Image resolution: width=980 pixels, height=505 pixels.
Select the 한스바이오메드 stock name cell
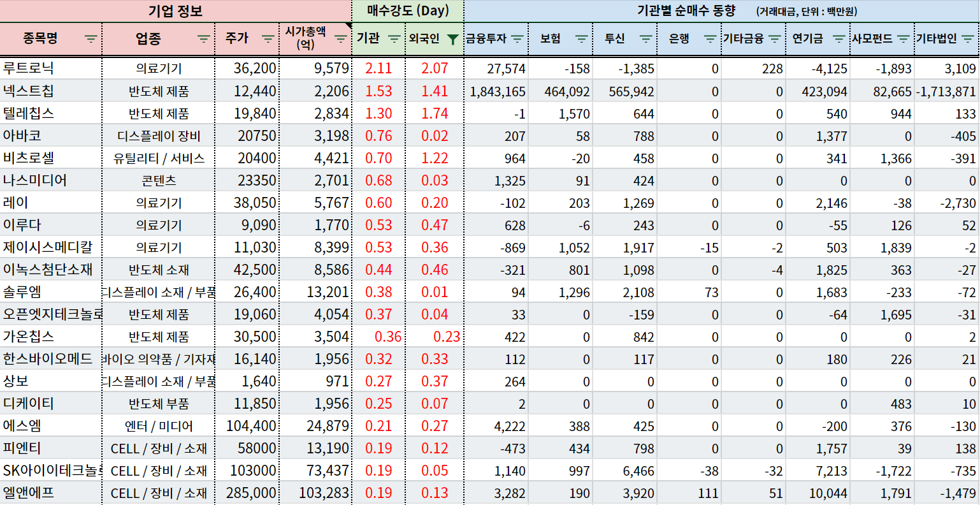(51, 358)
